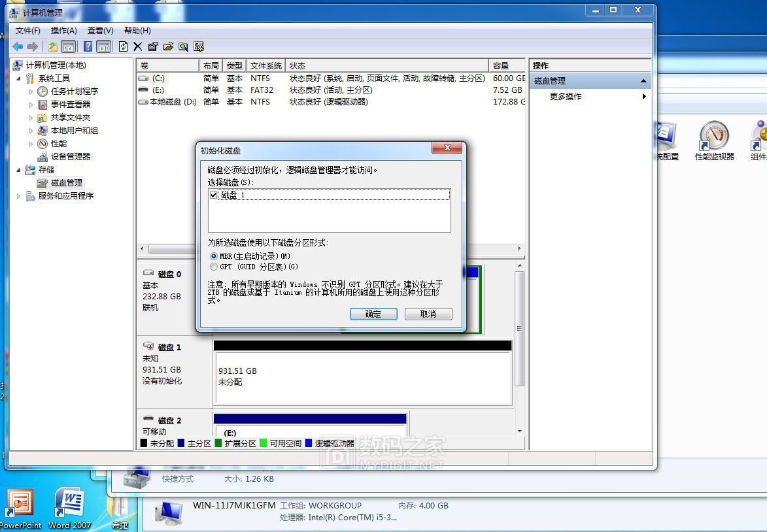Click the Forward arrow toolbar icon
The width and height of the screenshot is (767, 532).
tap(32, 46)
